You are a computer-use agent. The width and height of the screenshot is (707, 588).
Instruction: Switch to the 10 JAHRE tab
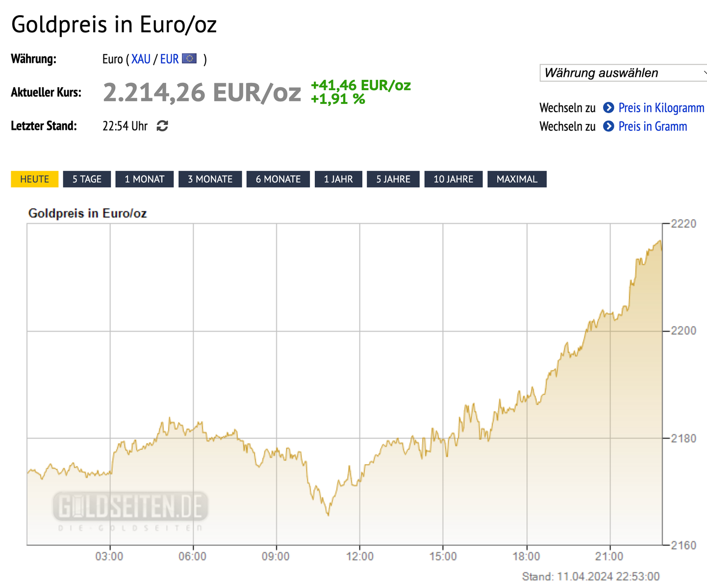pos(454,179)
